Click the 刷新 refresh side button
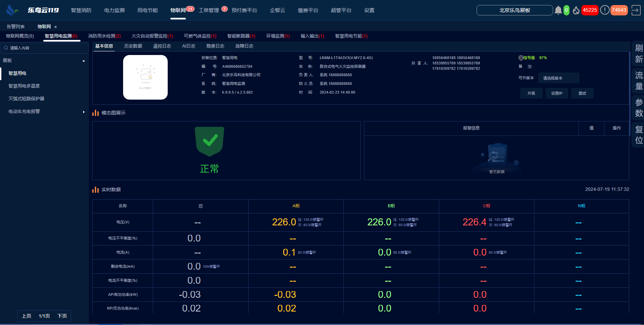The image size is (644, 325). click(x=639, y=54)
